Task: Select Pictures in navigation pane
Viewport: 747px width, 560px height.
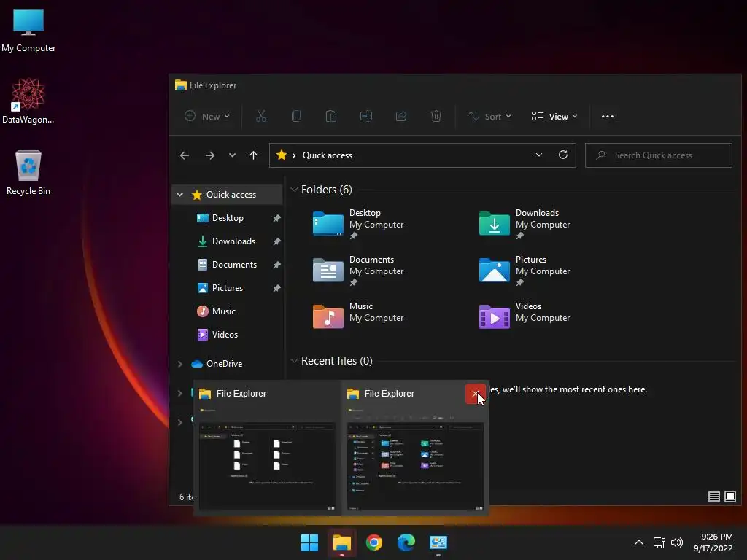Action: 228,288
